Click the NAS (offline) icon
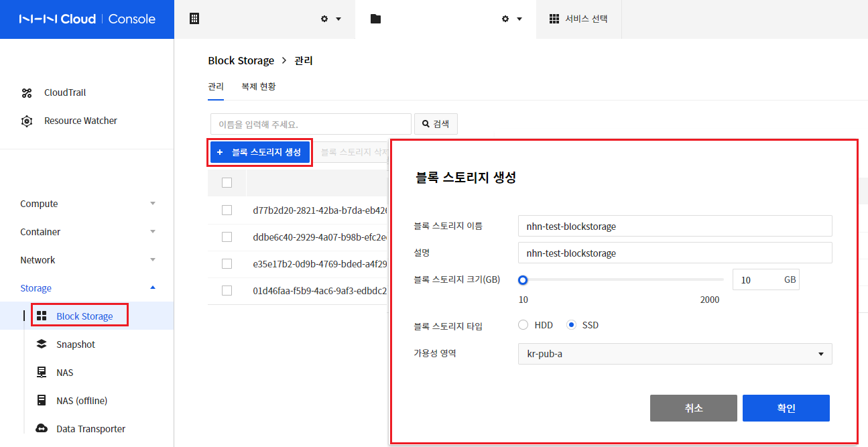The image size is (868, 447). (x=42, y=400)
